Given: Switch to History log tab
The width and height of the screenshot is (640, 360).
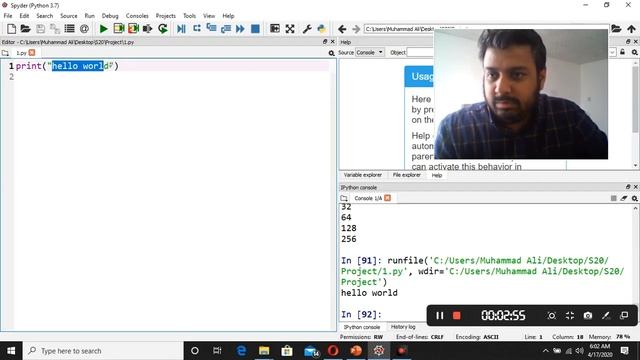Looking at the screenshot, I should point(403,327).
